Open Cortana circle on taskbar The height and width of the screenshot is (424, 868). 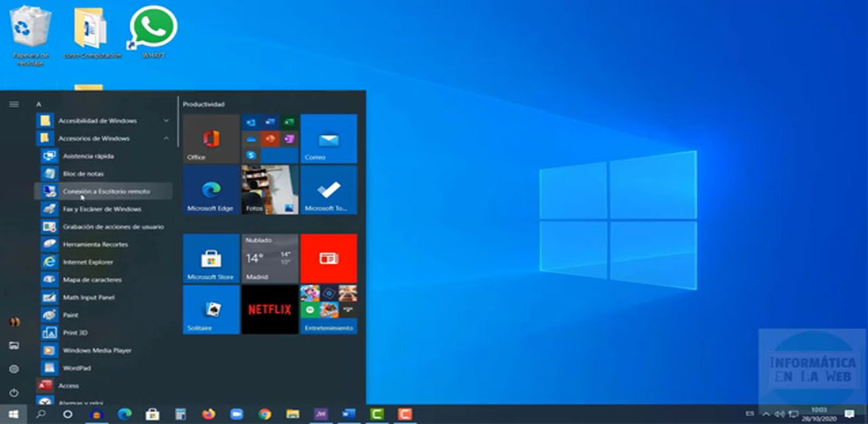coord(68,414)
